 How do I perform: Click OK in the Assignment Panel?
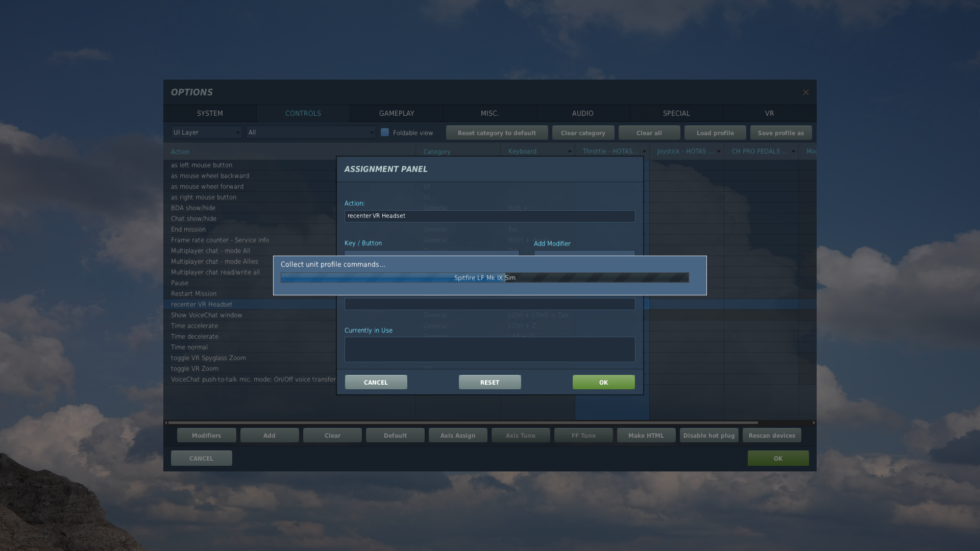[604, 382]
